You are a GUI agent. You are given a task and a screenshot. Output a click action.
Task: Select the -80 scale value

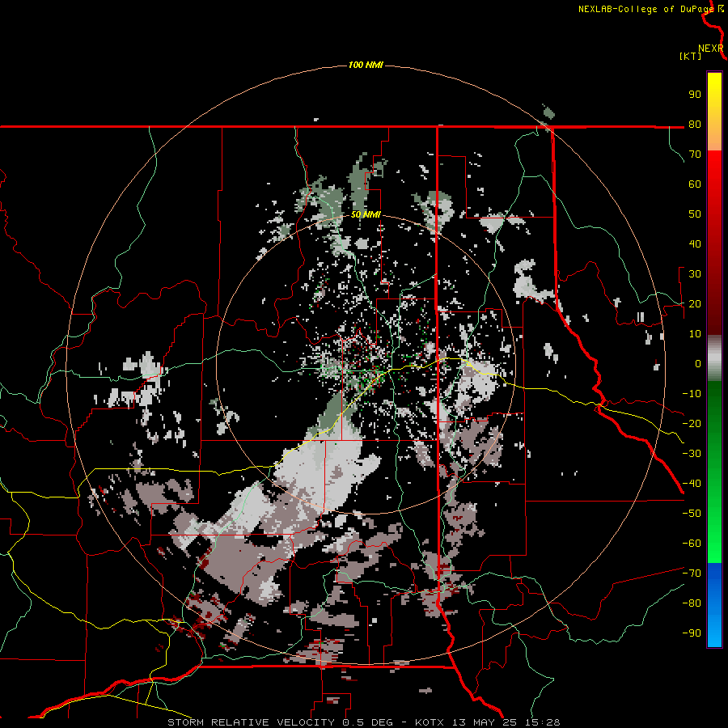pos(692,603)
